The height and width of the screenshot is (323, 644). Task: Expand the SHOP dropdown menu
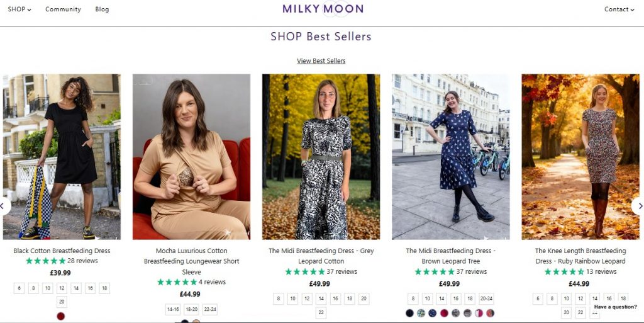(19, 9)
